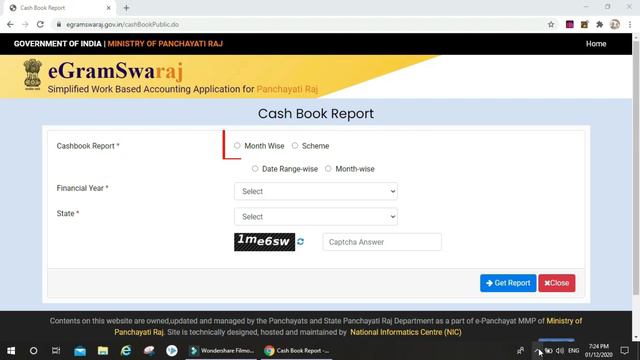
Task: Open File Explorer from taskbar
Action: coord(103,351)
